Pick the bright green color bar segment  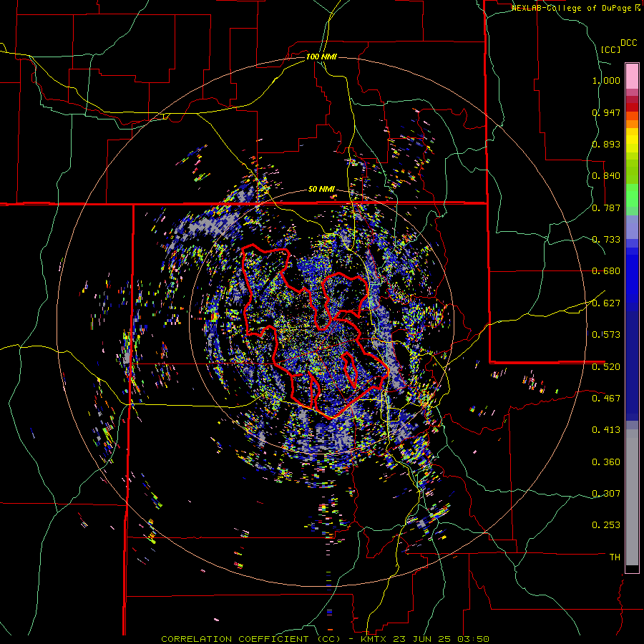632,195
